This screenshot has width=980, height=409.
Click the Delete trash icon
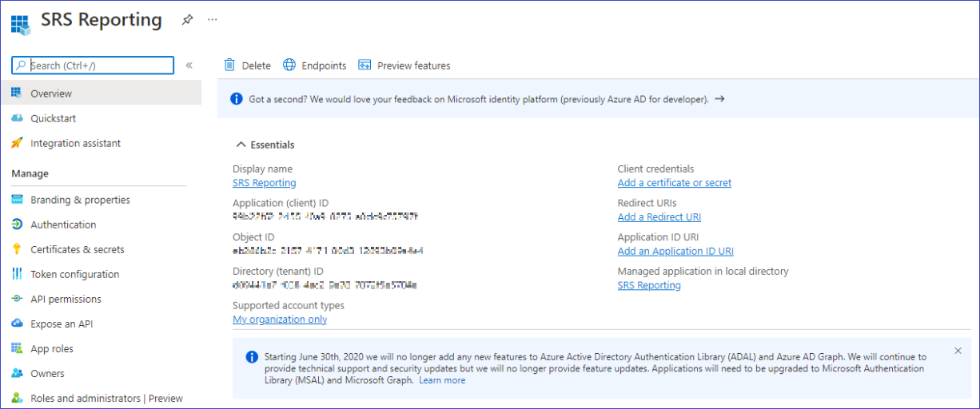[x=229, y=66]
